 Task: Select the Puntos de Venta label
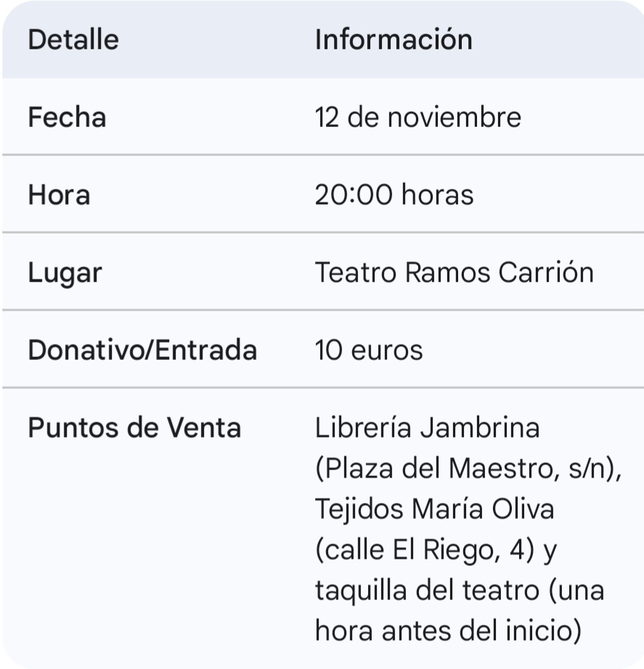pos(134,428)
